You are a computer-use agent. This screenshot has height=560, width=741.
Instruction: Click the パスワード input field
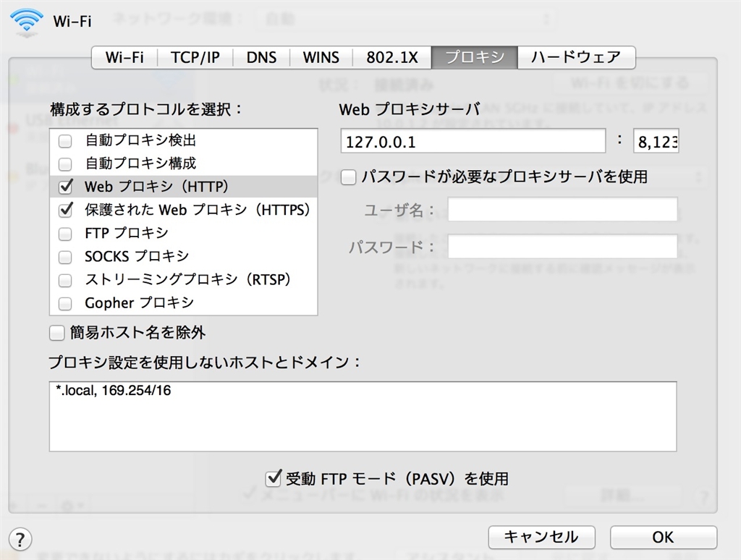562,246
